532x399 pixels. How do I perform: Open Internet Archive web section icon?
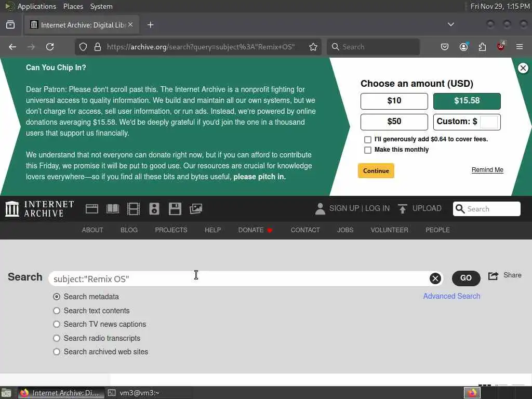[91, 209]
